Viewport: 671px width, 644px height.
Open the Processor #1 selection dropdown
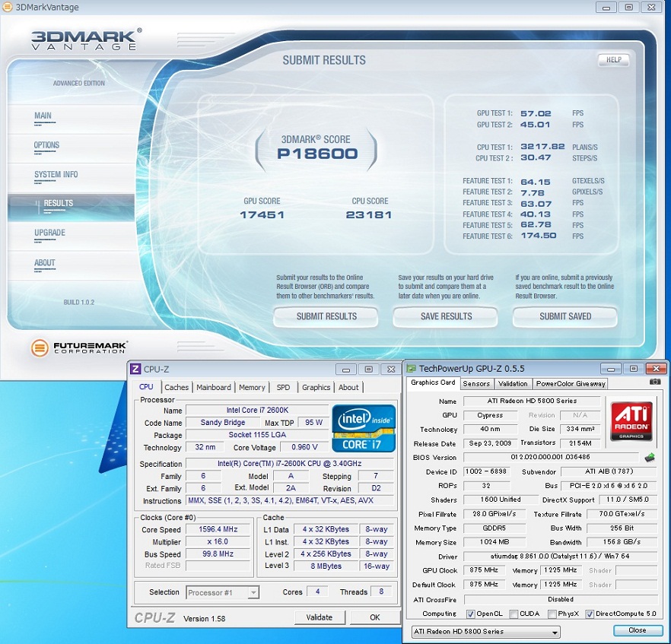(x=222, y=592)
